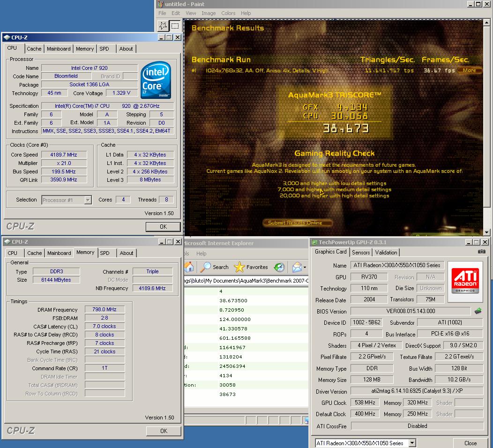Image resolution: width=493 pixels, height=448 pixels.
Task: Click the GPU Clock value 538 MHz
Action: (365, 403)
